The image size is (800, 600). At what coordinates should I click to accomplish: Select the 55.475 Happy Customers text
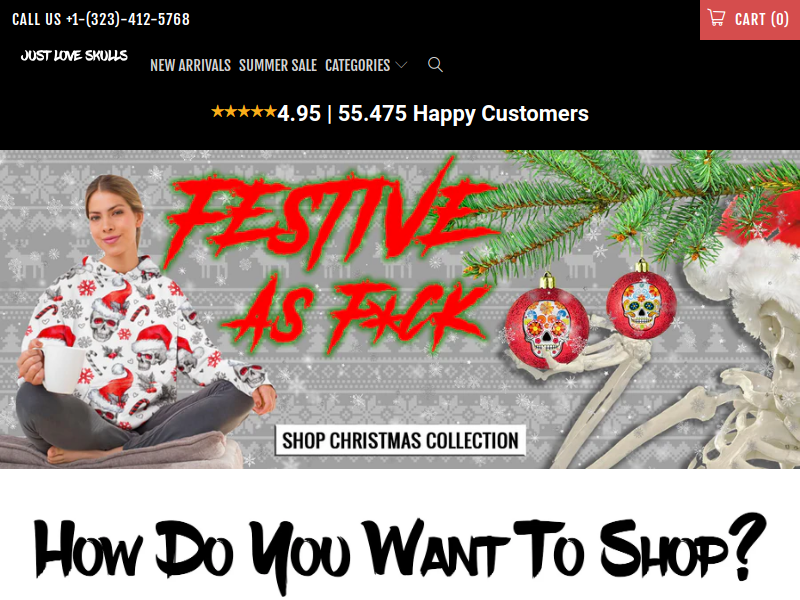coord(463,113)
